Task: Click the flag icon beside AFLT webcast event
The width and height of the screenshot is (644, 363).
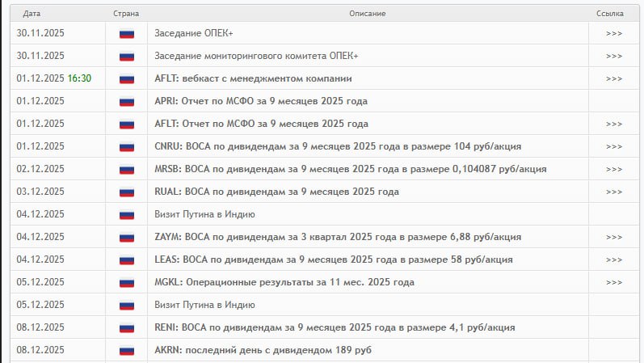Action: coord(126,78)
